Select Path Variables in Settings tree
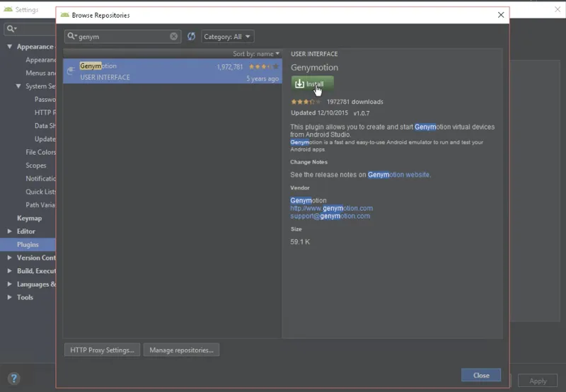Image resolution: width=566 pixels, height=392 pixels. coord(40,204)
